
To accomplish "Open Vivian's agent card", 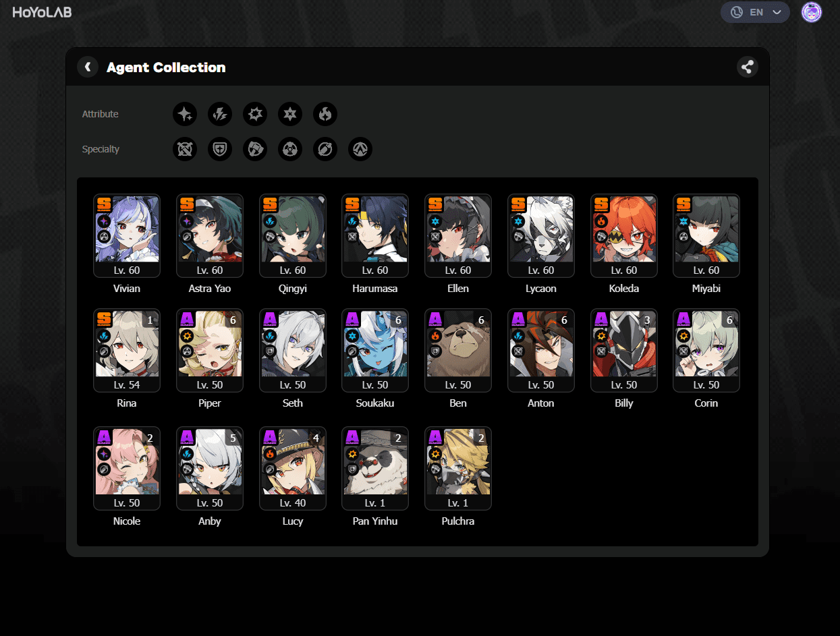I will pyautogui.click(x=127, y=236).
